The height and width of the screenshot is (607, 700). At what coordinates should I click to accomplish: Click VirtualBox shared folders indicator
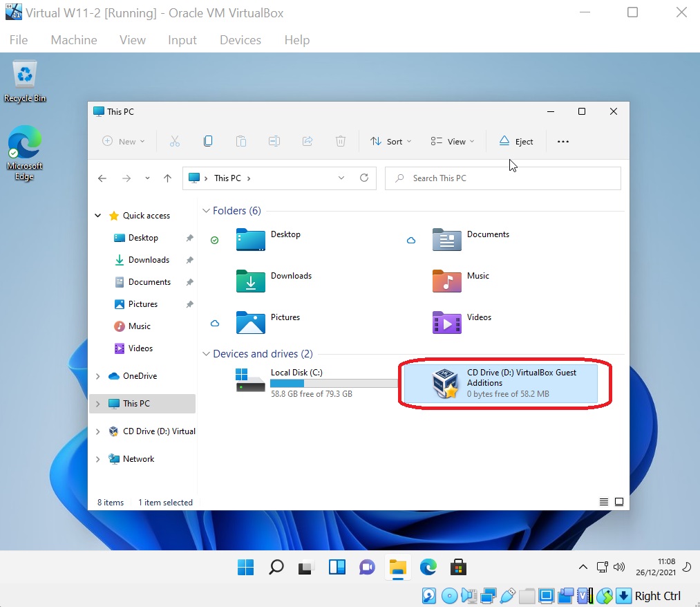tap(527, 596)
